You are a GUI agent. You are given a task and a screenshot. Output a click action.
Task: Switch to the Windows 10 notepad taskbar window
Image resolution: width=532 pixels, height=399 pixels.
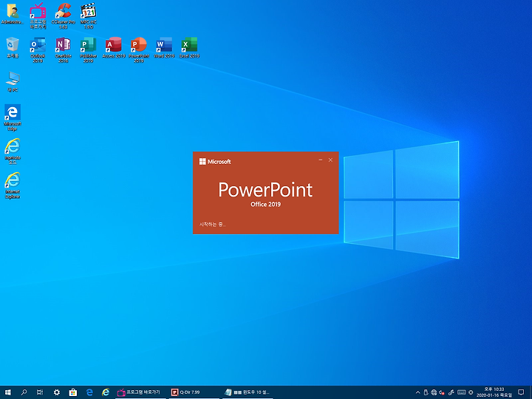pos(248,392)
